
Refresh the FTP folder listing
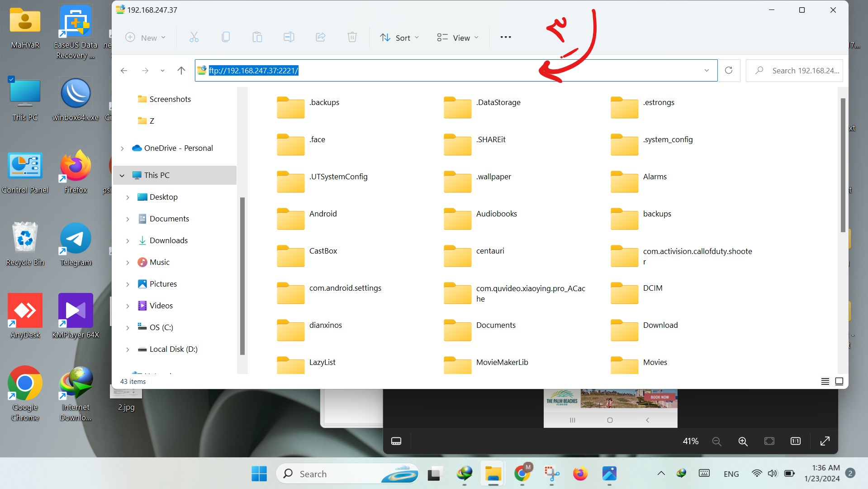[x=729, y=70]
